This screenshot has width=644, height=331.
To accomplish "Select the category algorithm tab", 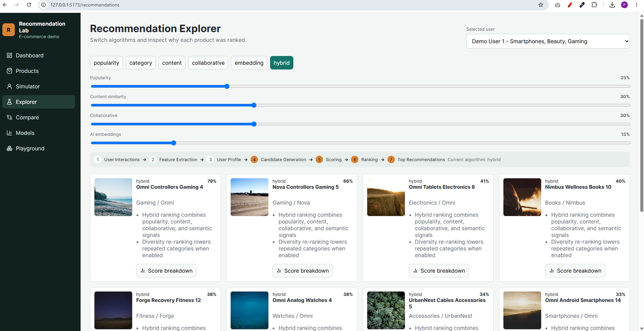I will tap(140, 63).
